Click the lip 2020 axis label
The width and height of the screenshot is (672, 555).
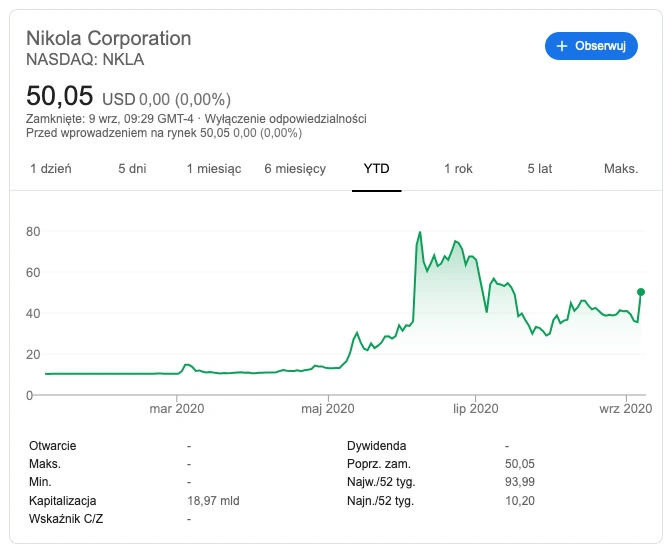coord(475,408)
